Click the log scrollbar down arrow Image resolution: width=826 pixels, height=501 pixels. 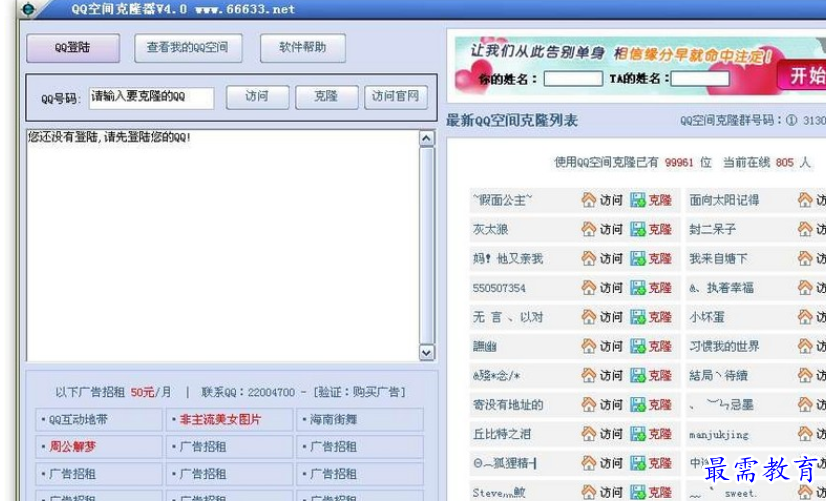tap(427, 352)
